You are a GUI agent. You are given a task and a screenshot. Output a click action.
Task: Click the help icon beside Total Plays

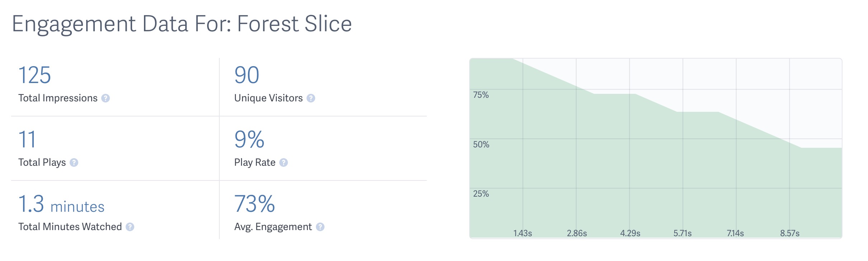click(x=74, y=162)
